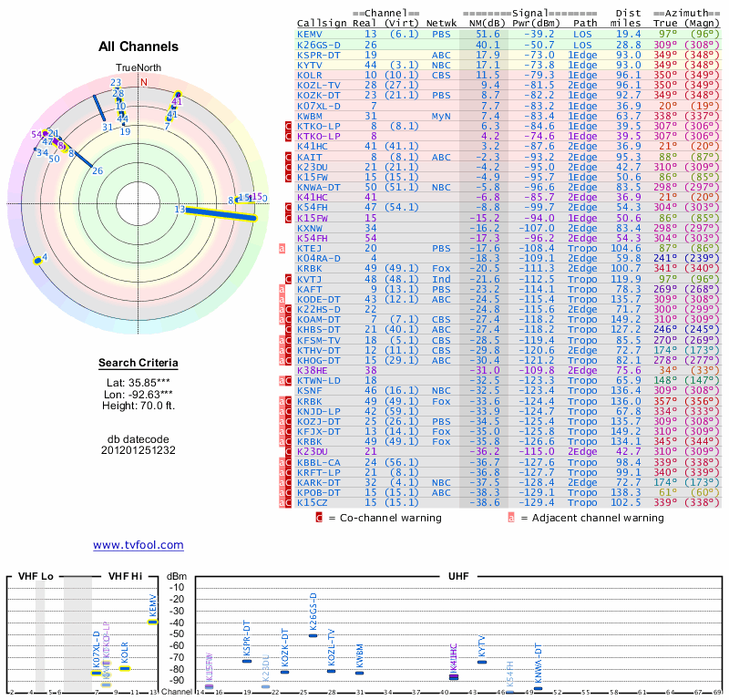Click the KYTV marker in UHF chart
This screenshot has width=729, height=700.
pos(482,662)
